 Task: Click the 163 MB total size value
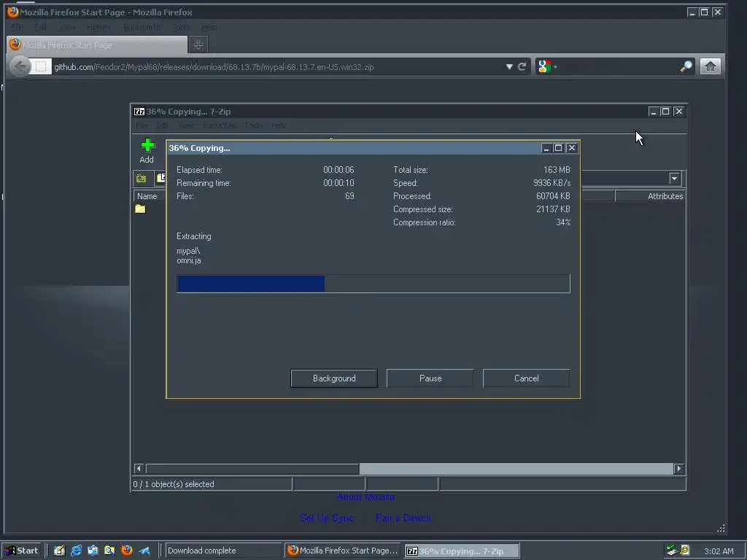557,169
